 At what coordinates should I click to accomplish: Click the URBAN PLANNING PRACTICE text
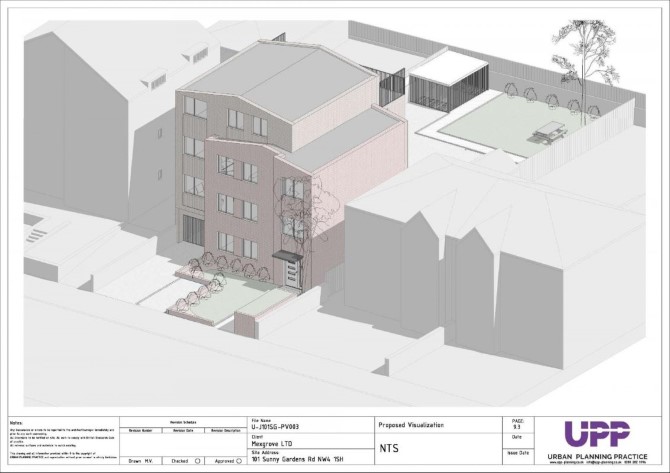[x=596, y=455]
